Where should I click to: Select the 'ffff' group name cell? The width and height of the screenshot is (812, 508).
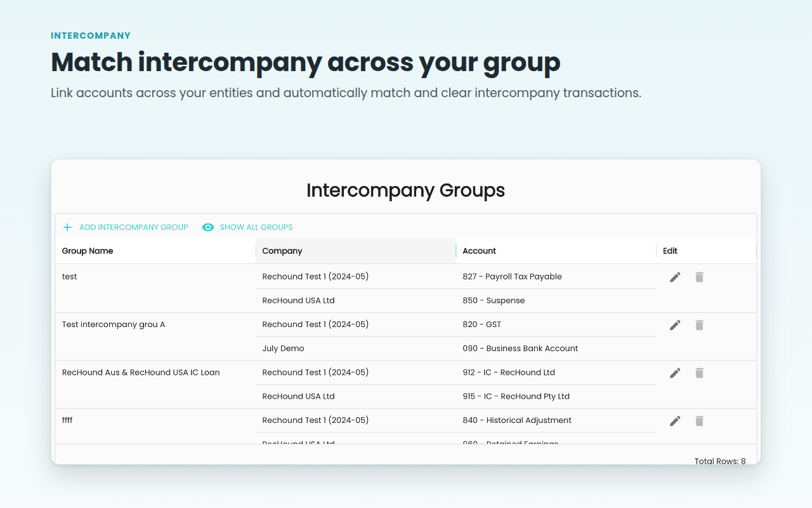[155, 426]
